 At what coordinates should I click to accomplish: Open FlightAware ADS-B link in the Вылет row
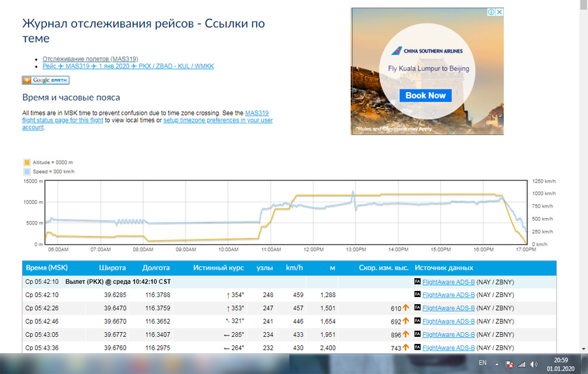point(448,282)
